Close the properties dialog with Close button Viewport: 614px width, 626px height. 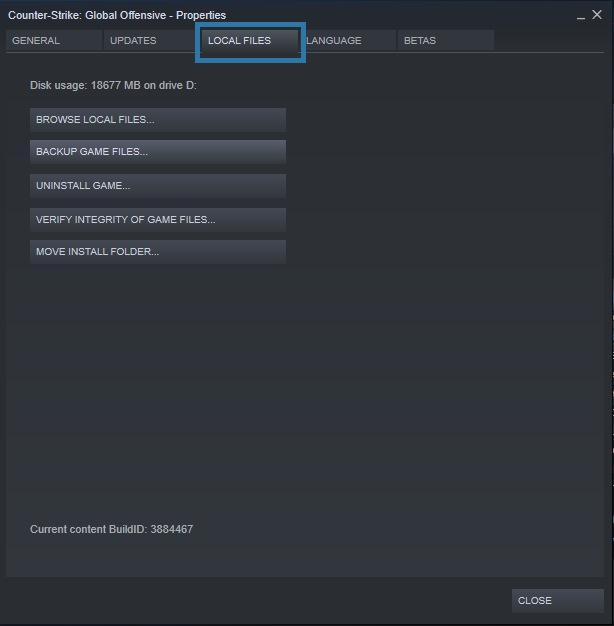click(558, 601)
